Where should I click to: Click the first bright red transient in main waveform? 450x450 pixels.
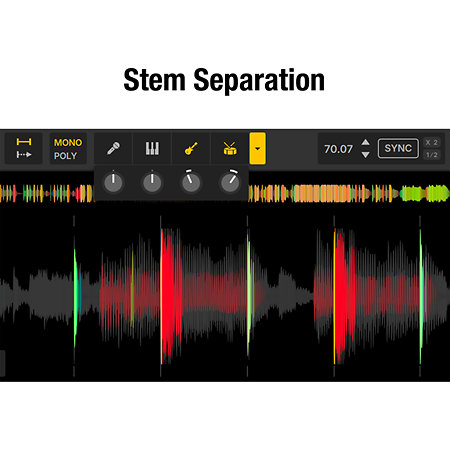point(171,295)
